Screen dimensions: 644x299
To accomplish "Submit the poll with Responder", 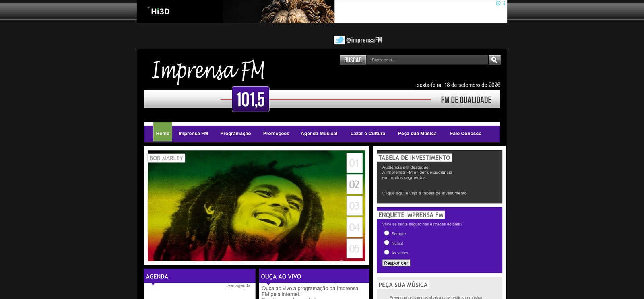I will (396, 263).
